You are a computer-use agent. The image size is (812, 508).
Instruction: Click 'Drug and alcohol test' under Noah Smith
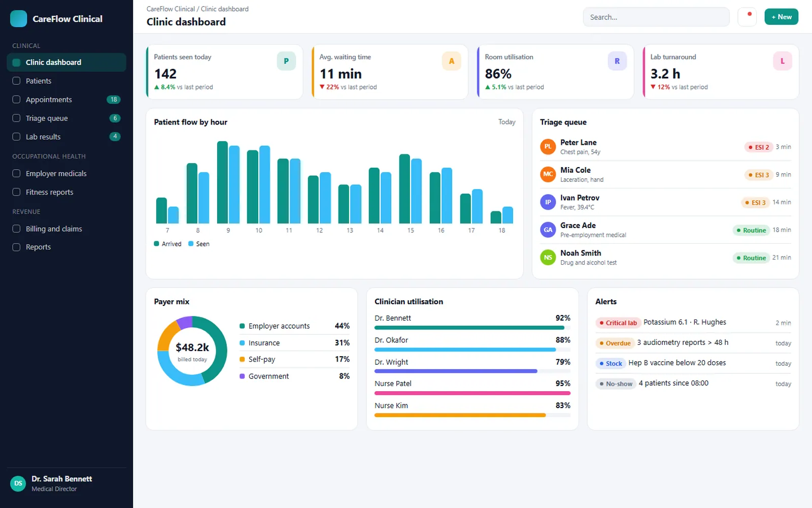point(588,263)
